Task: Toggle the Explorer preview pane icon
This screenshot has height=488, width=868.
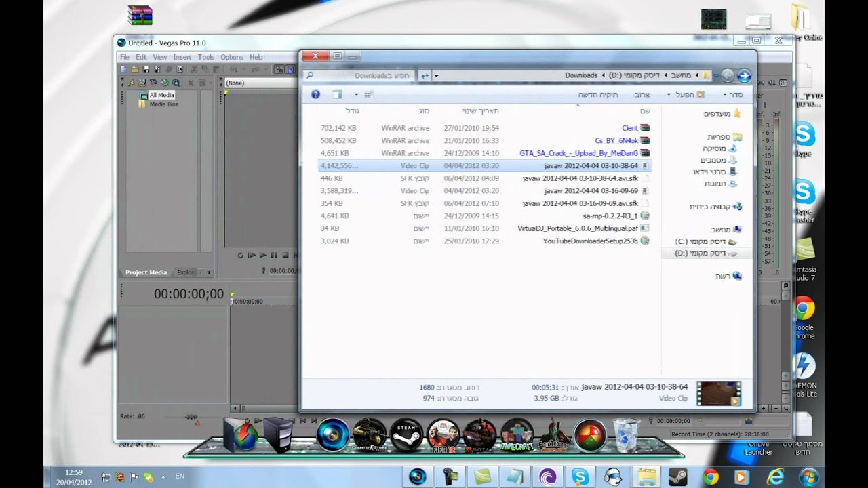Action: (337, 94)
